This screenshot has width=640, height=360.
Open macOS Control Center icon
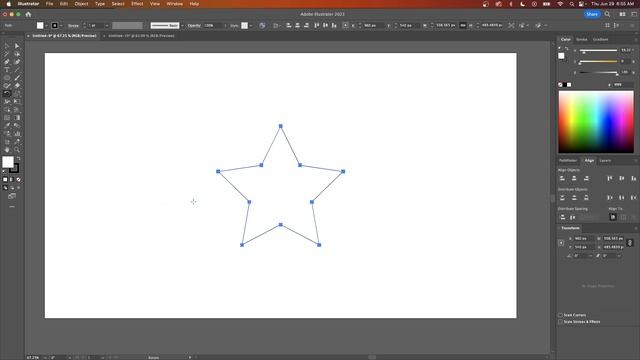[x=582, y=4]
